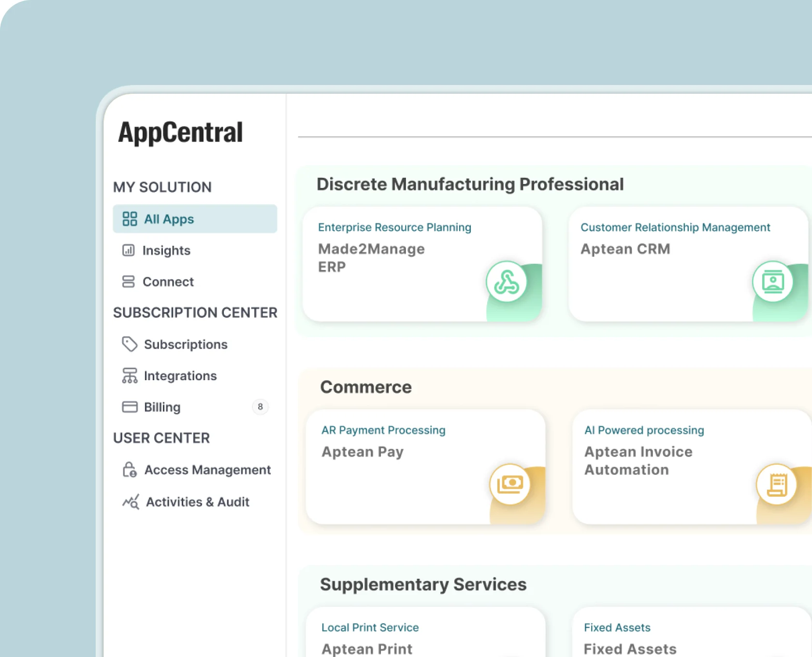Click the Made2Manage ERP webhook icon
This screenshot has width=812, height=657.
506,282
